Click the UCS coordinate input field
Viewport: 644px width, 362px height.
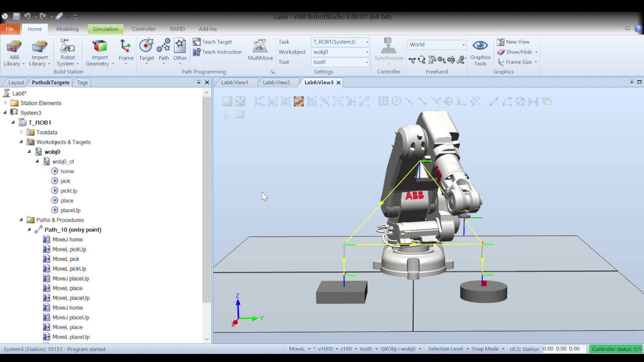coord(564,349)
